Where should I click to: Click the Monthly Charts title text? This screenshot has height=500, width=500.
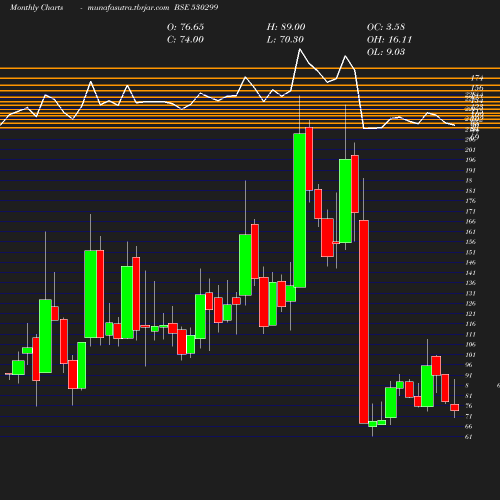pos(36,7)
